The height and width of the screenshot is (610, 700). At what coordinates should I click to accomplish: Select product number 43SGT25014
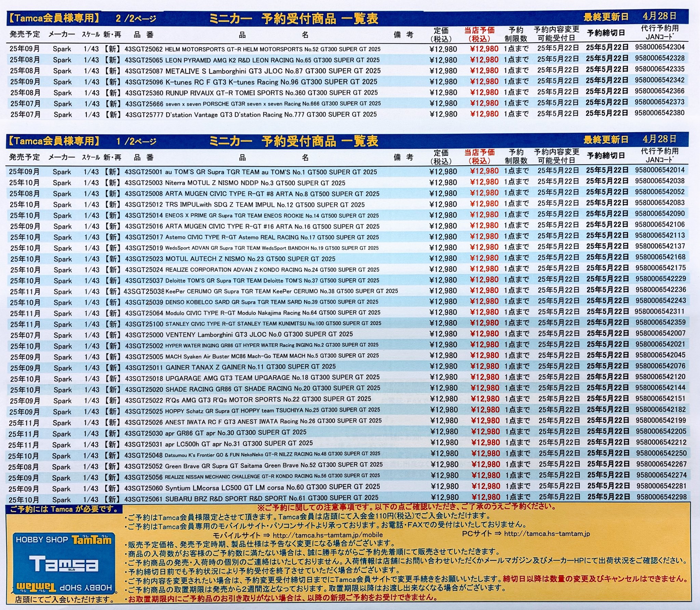144,216
